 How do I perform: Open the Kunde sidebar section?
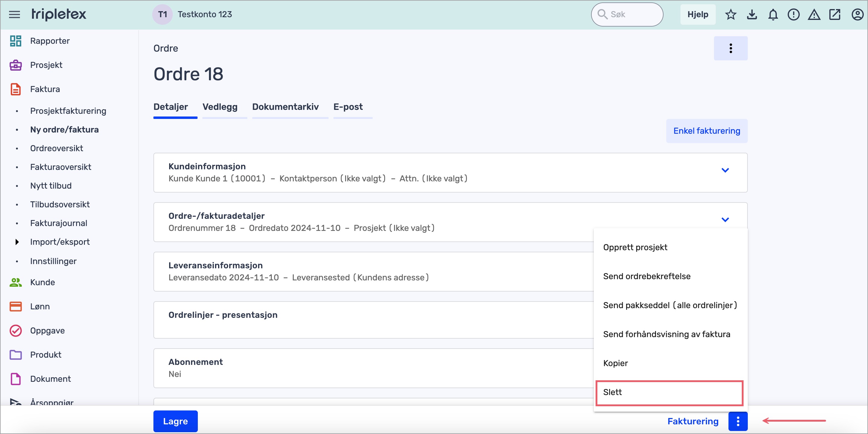[x=43, y=282]
